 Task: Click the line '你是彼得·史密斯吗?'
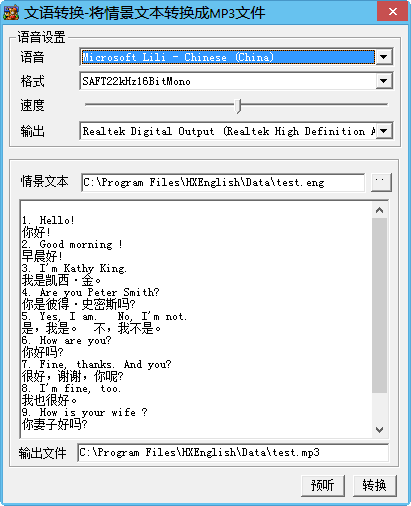point(79,304)
